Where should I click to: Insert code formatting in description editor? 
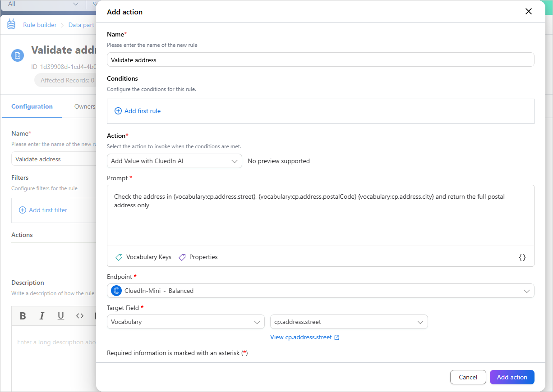(80, 316)
